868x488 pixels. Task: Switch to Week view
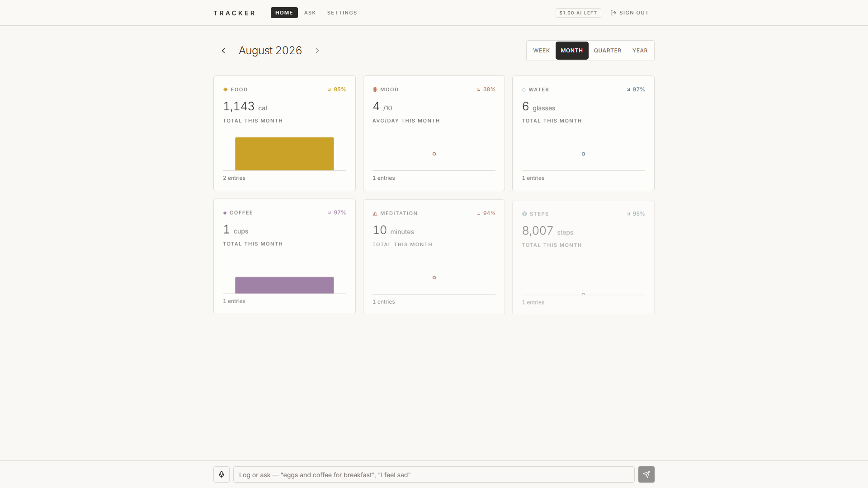click(541, 51)
